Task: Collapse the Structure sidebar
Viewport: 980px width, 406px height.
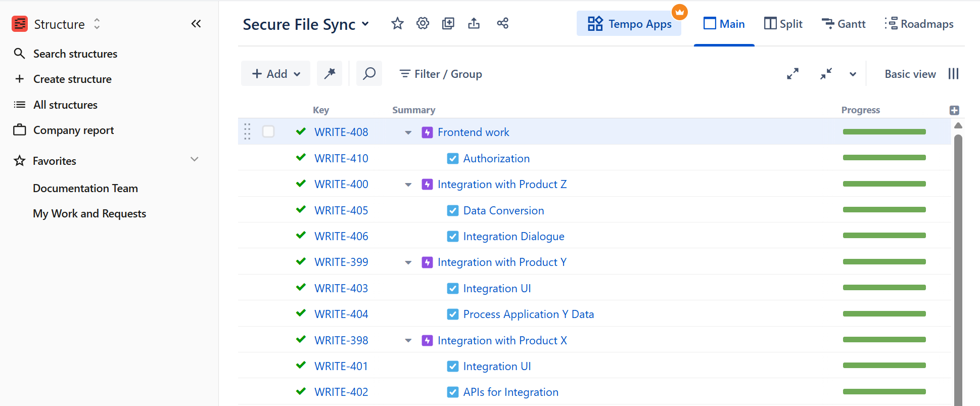Action: [196, 24]
